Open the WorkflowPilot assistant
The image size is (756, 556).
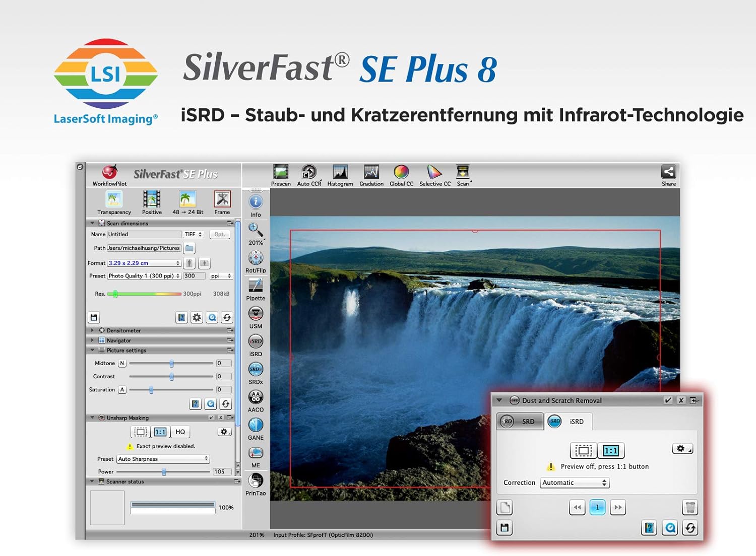click(110, 175)
